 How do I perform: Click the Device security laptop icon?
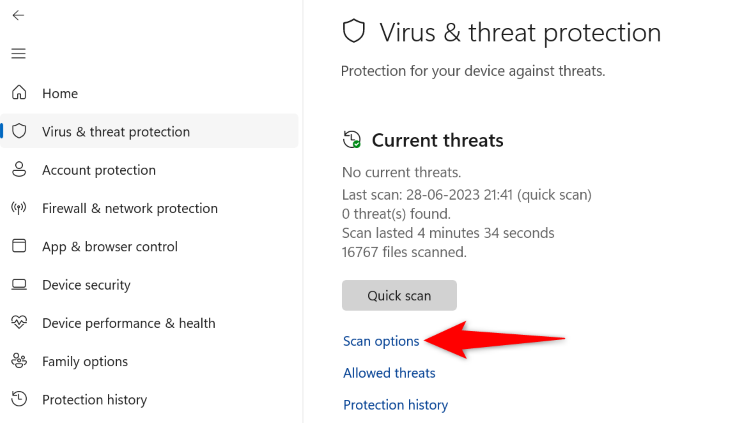click(19, 285)
